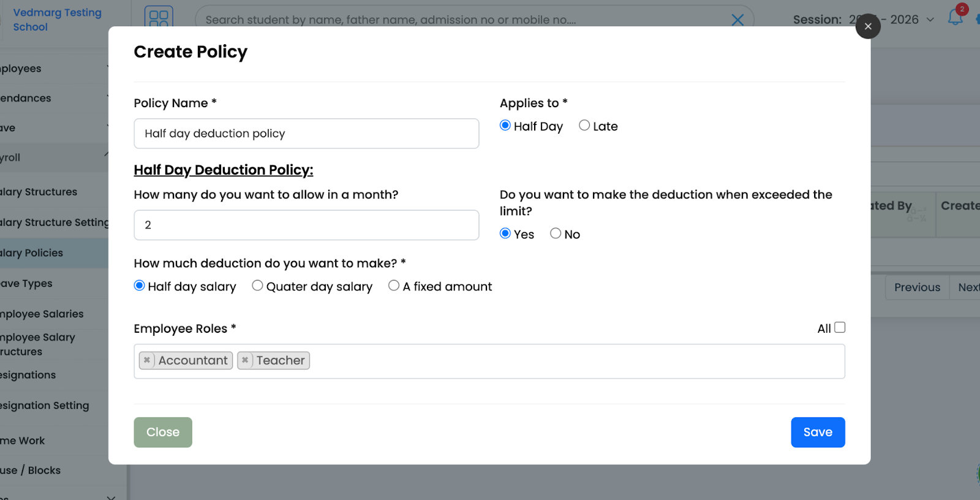Save the new policy
Viewport: 980px width, 500px height.
[817, 432]
